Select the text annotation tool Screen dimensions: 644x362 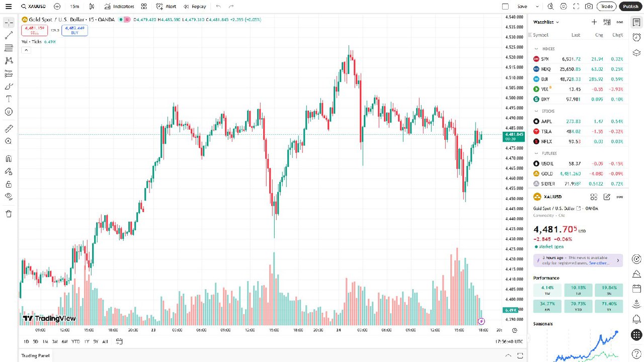tap(8, 99)
